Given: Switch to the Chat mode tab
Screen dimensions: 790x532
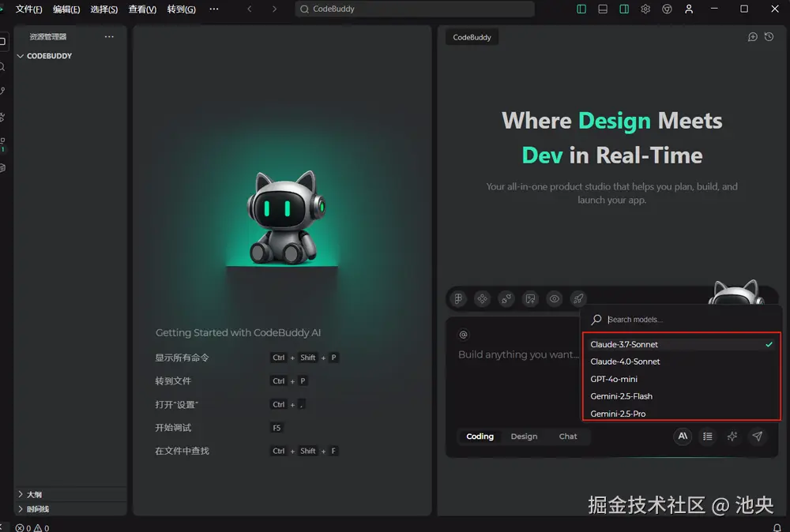Looking at the screenshot, I should (568, 436).
